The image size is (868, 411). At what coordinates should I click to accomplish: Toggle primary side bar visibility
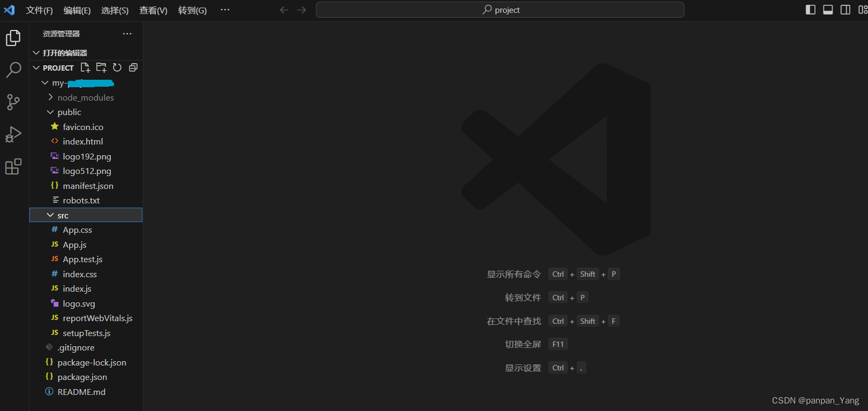coord(811,10)
